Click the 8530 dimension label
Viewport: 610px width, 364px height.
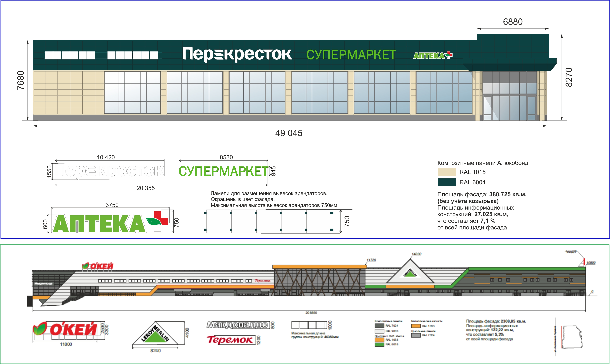[x=226, y=157]
